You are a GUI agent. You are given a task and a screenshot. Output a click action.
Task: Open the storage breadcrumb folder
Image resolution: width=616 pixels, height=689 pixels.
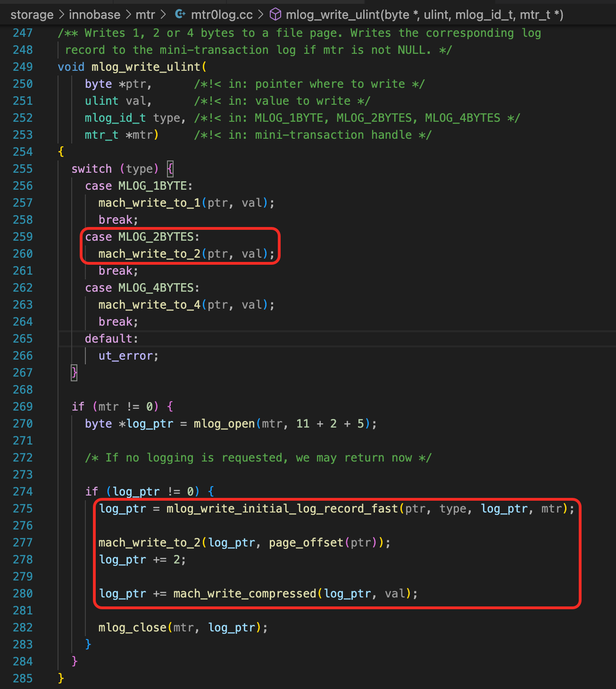coord(32,15)
